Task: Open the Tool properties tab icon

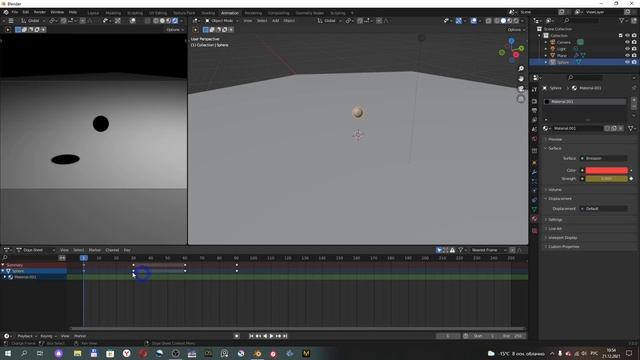Action: point(534,89)
